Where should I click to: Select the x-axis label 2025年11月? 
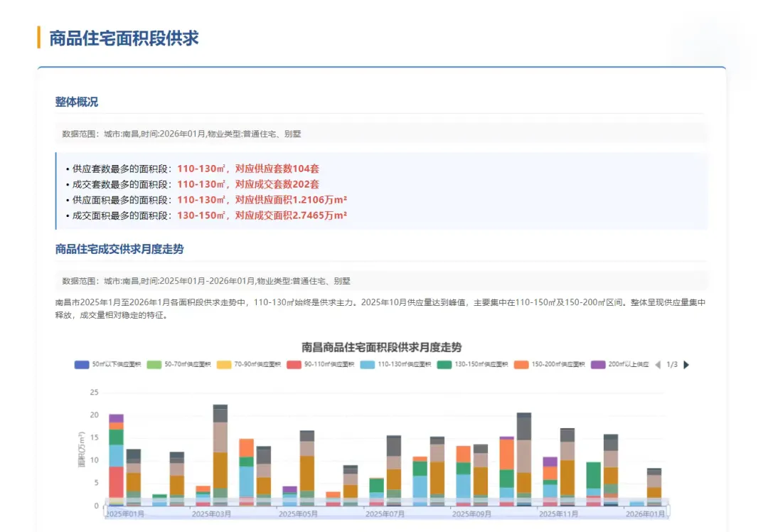point(558,514)
